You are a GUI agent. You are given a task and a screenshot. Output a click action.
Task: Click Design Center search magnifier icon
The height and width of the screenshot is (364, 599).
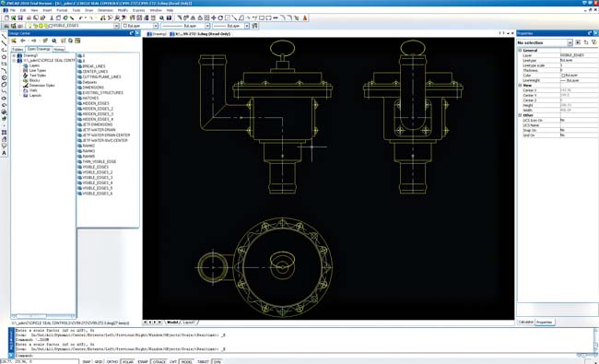tap(54, 41)
